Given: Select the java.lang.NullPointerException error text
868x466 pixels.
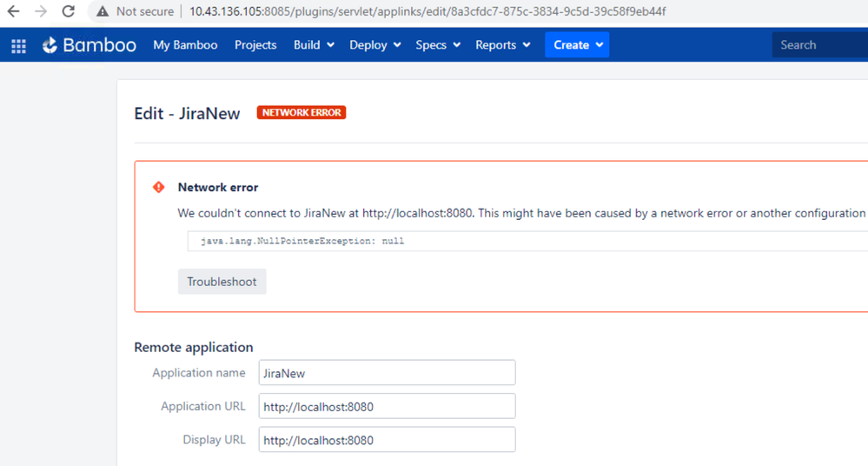Looking at the screenshot, I should (x=302, y=241).
